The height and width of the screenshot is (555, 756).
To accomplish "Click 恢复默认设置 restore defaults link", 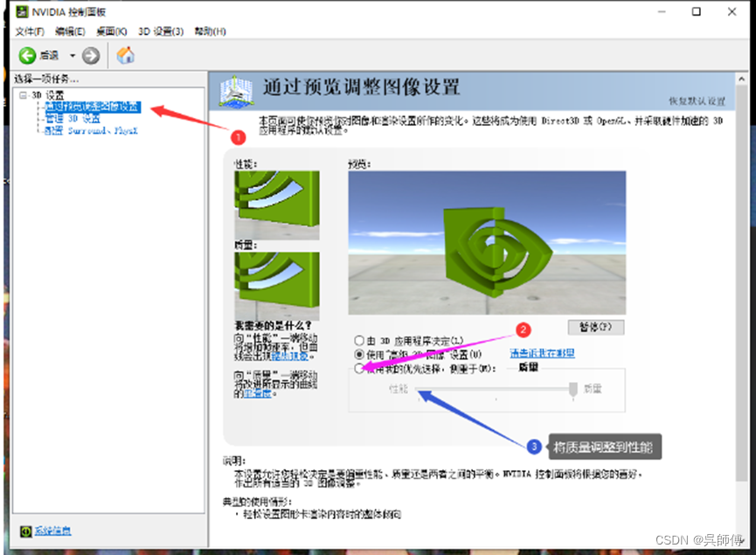I will pyautogui.click(x=697, y=101).
